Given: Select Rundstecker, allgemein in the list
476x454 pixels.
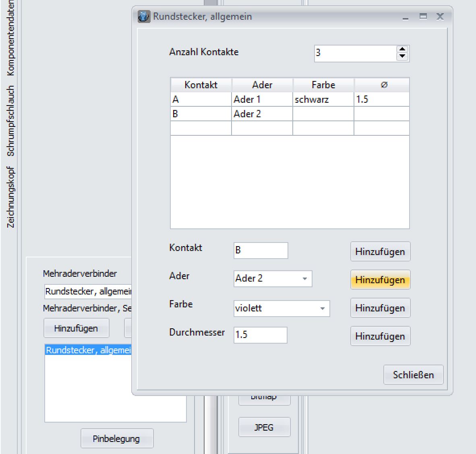Looking at the screenshot, I should pos(88,350).
